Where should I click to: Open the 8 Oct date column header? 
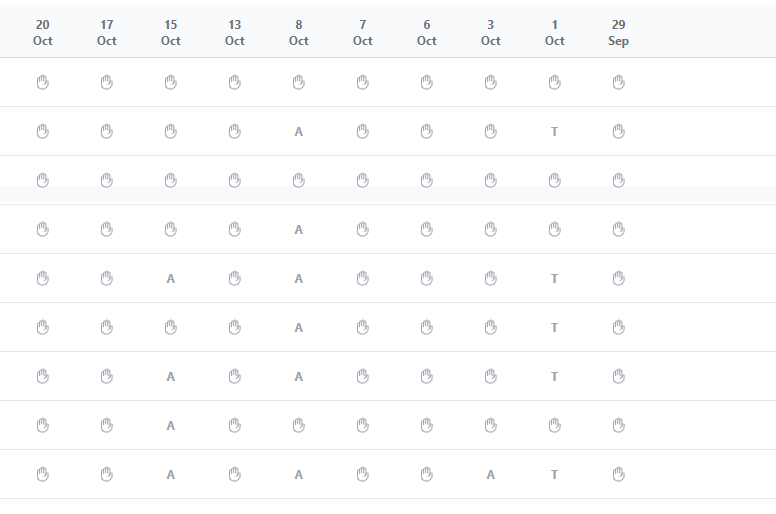(x=298, y=32)
